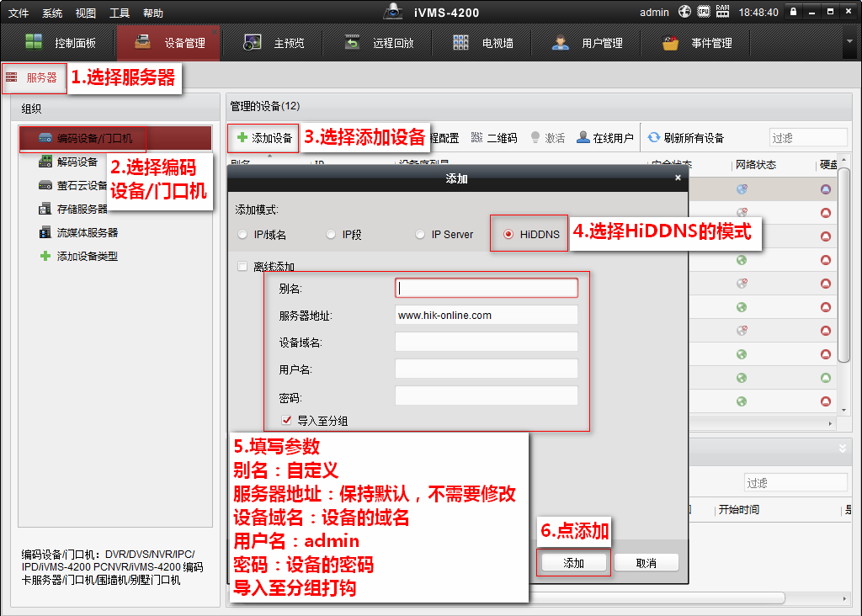
Task: Click the lock icon in title bar
Action: tap(793, 12)
